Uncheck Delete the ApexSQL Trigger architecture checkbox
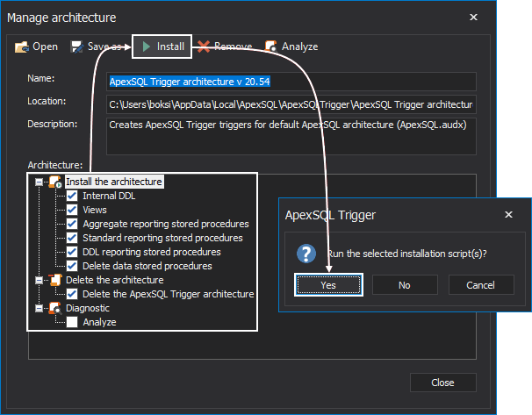 [x=72, y=294]
